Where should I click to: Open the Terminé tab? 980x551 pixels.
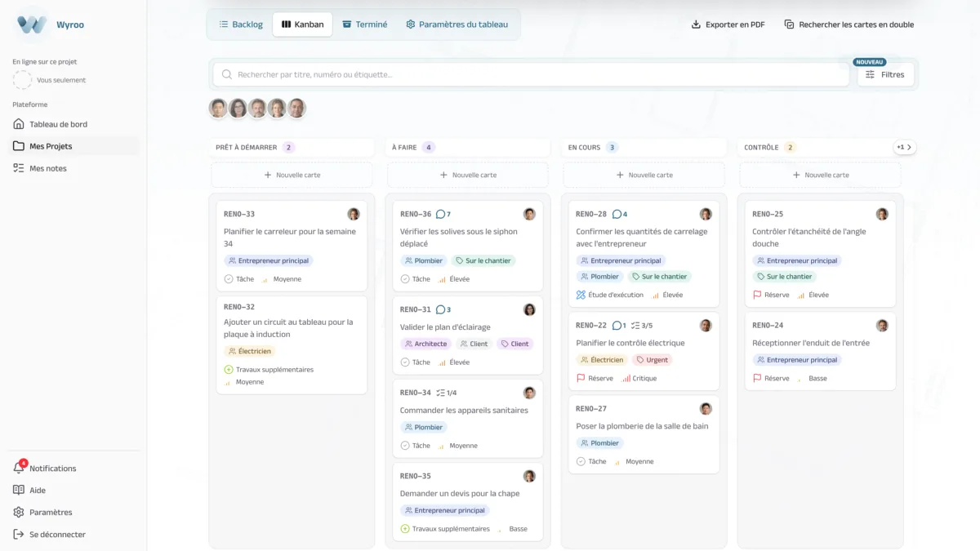(364, 24)
